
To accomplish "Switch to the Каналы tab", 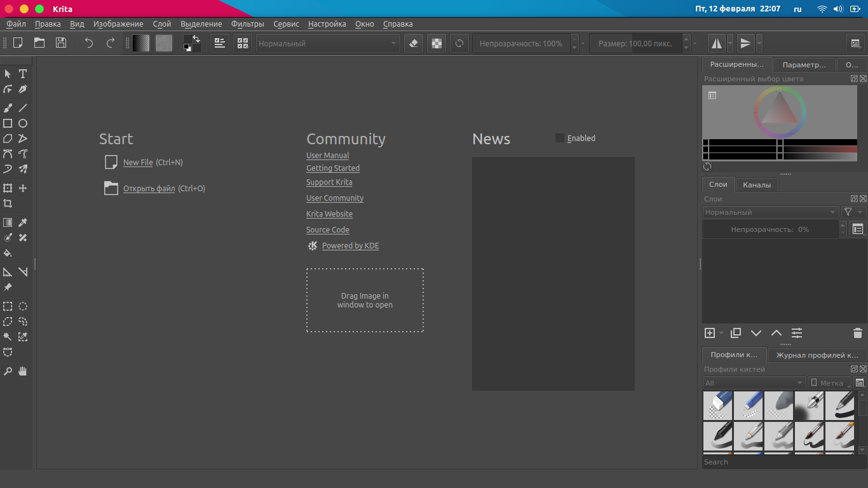I will (757, 185).
